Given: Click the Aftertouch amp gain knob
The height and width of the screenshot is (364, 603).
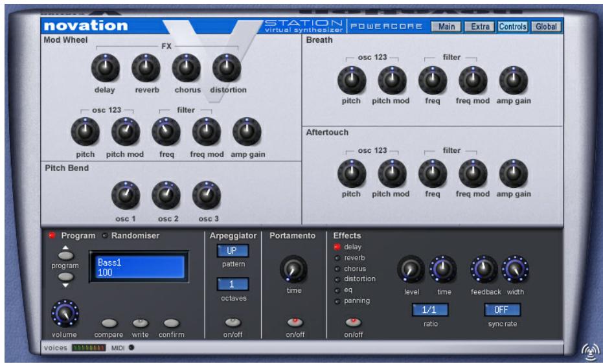Looking at the screenshot, I should point(514,174).
